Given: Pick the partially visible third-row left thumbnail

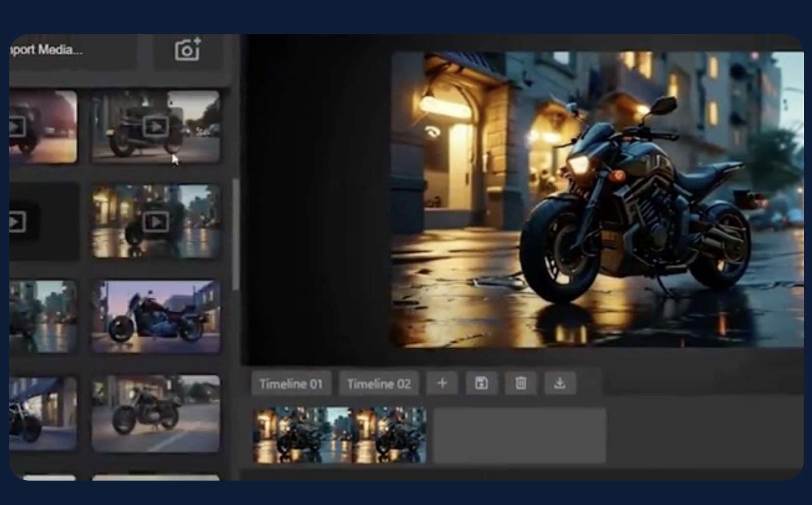Looking at the screenshot, I should click(43, 317).
